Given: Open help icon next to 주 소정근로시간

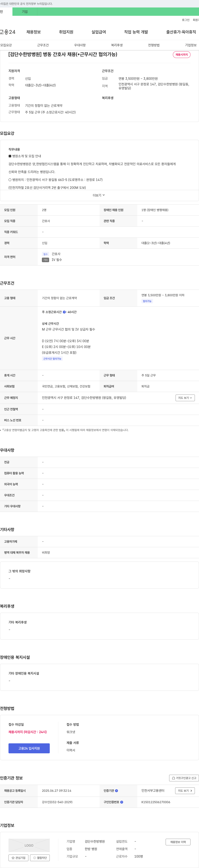Looking at the screenshot, I should pos(64,312).
